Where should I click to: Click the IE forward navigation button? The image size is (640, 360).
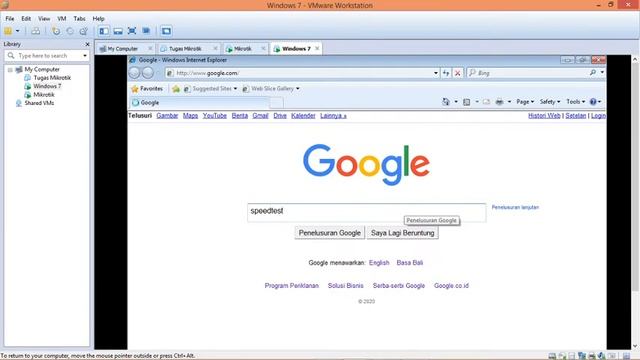click(x=148, y=73)
